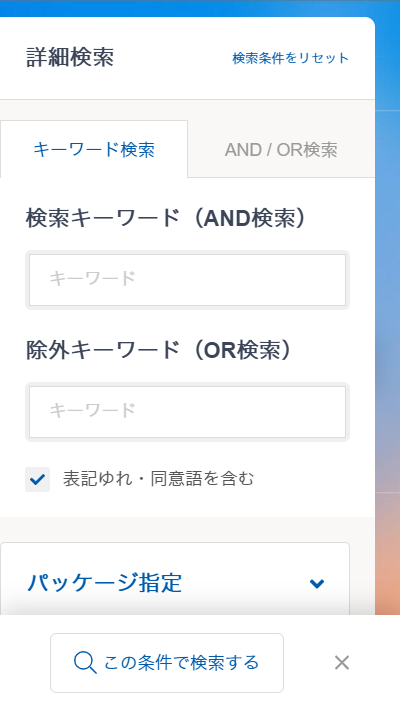Click the magnifying glass search icon
The height and width of the screenshot is (710, 400).
click(x=85, y=663)
